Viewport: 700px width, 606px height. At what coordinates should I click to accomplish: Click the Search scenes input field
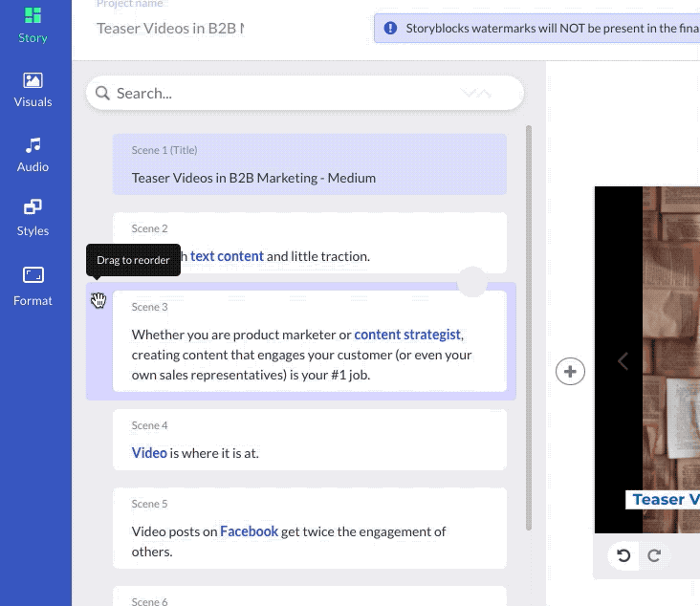click(x=304, y=94)
